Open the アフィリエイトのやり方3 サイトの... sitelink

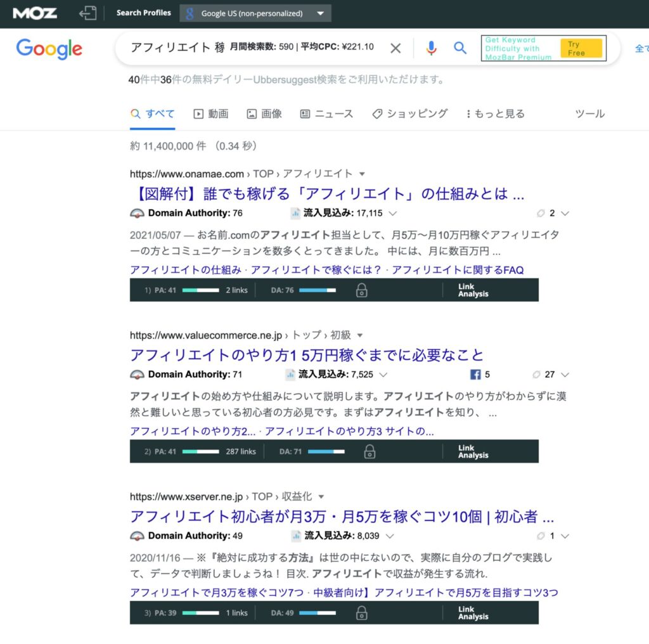click(349, 431)
